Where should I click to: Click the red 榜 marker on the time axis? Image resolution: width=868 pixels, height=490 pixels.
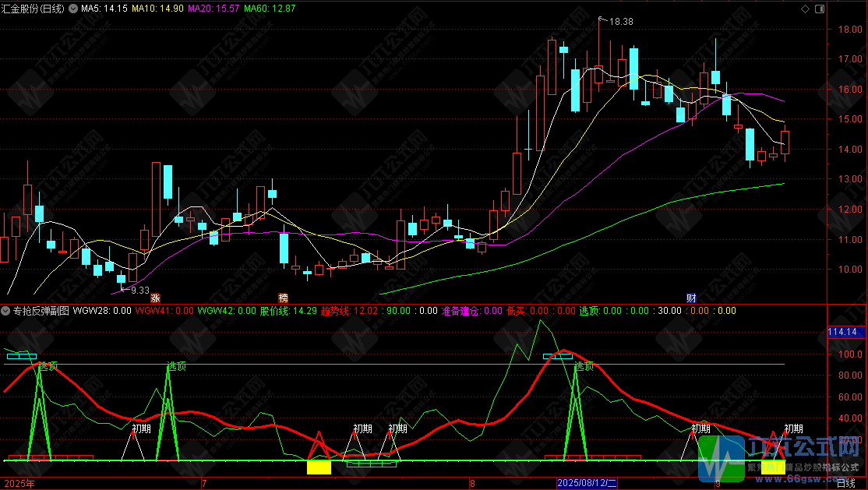point(283,298)
